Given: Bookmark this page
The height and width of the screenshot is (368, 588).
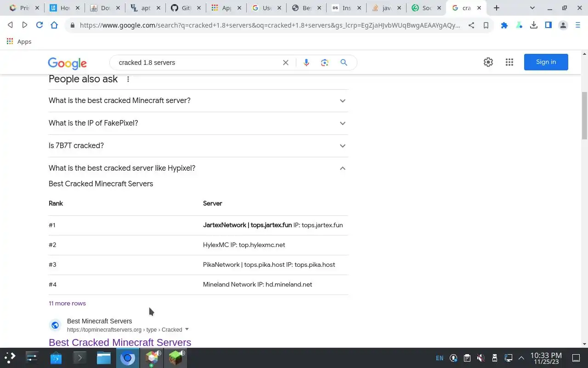Looking at the screenshot, I should [486, 25].
